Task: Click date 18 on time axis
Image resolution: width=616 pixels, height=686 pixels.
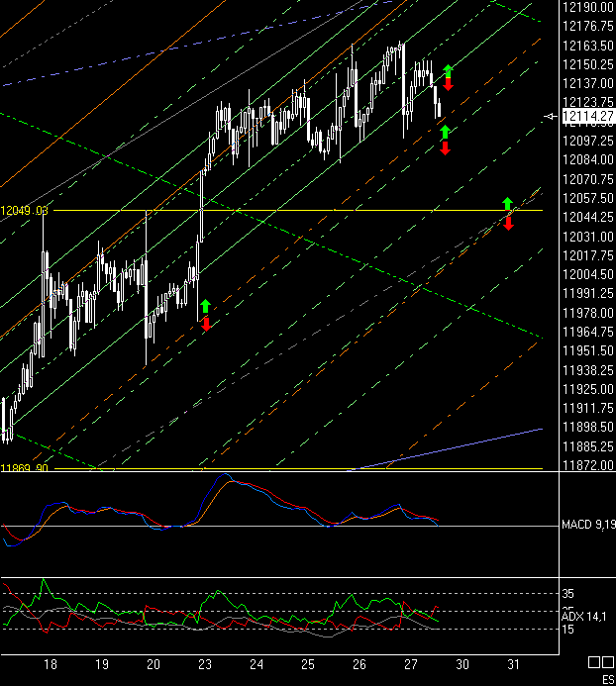Action: click(x=51, y=664)
